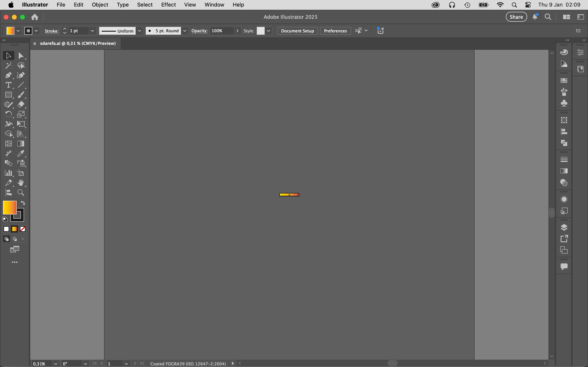
Task: Select the Type tool
Action: coord(8,85)
